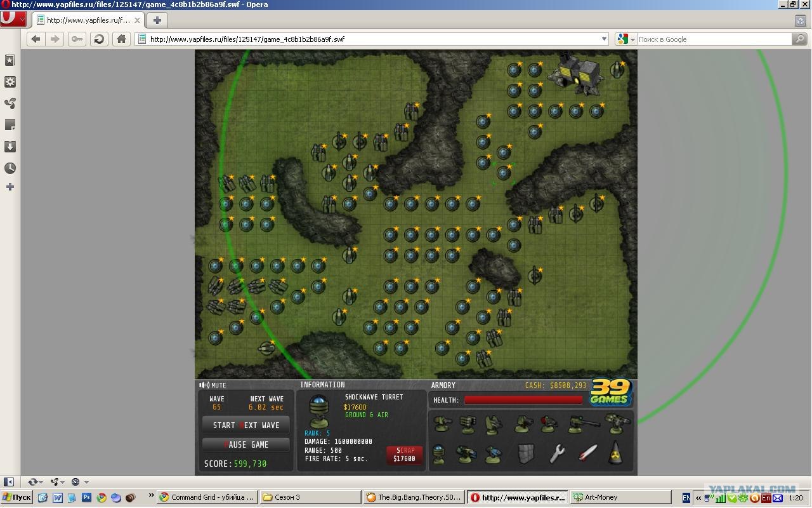This screenshot has height=508, width=812.
Task: Switch to the yapfiles.ru browser tab
Action: point(88,20)
